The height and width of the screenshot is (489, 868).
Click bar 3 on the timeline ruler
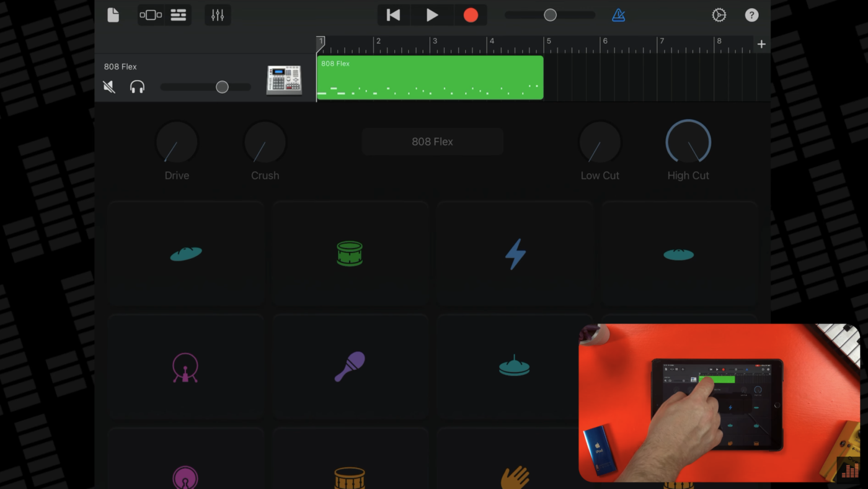434,42
